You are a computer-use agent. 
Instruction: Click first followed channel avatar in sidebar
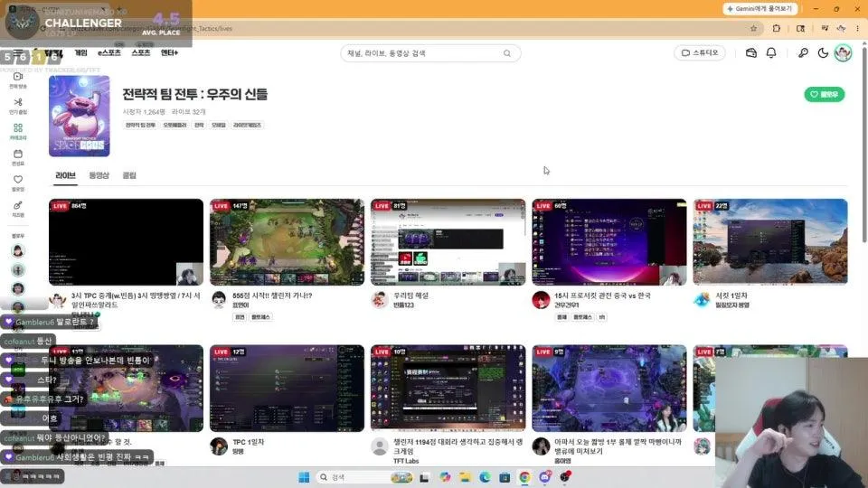point(18,251)
